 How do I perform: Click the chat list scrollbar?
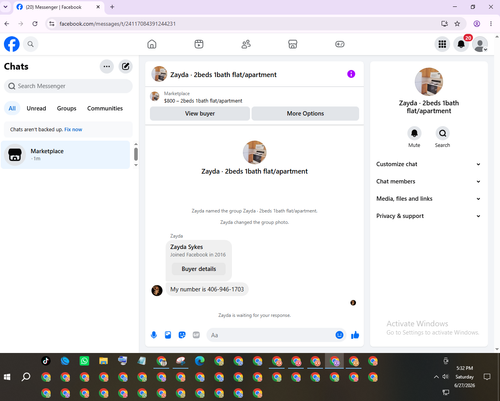pos(136,154)
